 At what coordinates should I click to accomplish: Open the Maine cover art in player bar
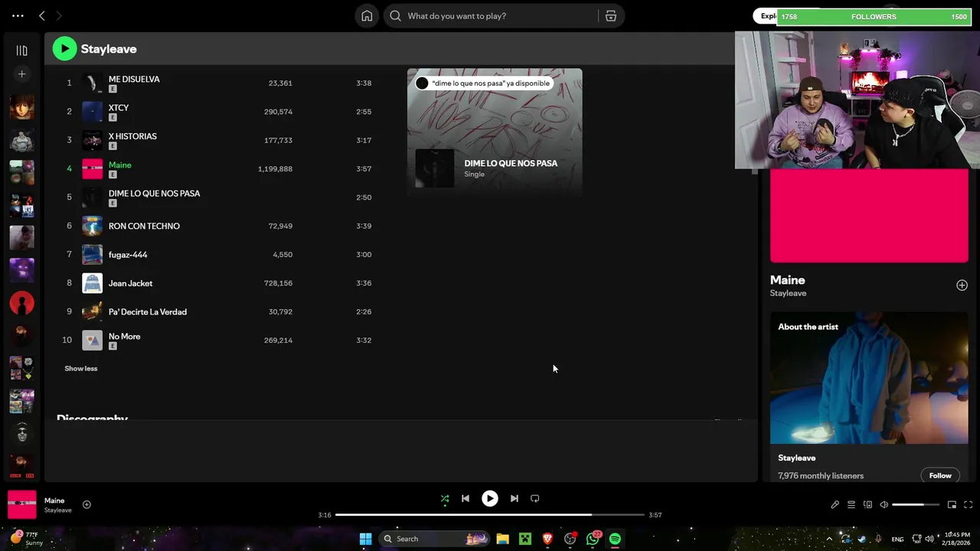coord(21,504)
